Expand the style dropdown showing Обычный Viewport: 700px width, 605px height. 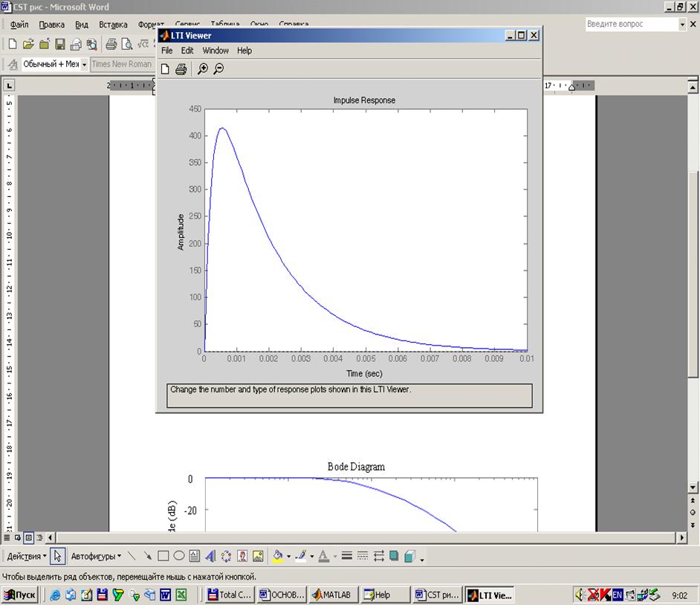(84, 65)
